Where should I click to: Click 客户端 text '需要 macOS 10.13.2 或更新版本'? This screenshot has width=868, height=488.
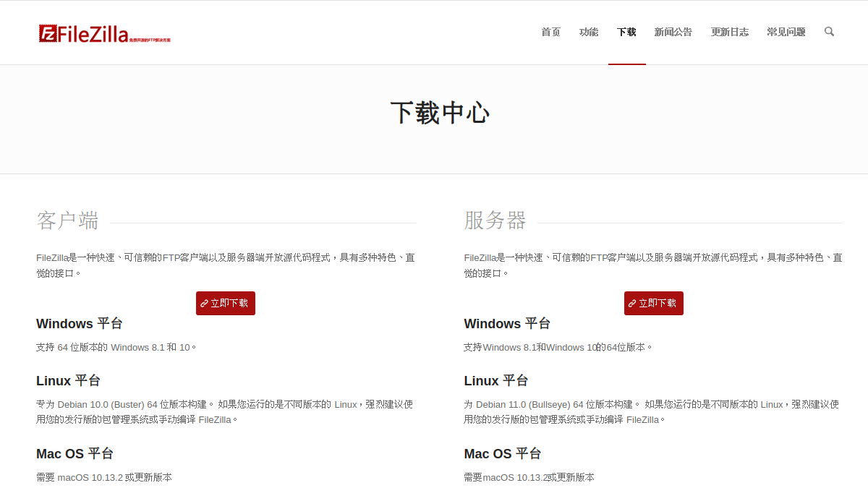tap(104, 477)
